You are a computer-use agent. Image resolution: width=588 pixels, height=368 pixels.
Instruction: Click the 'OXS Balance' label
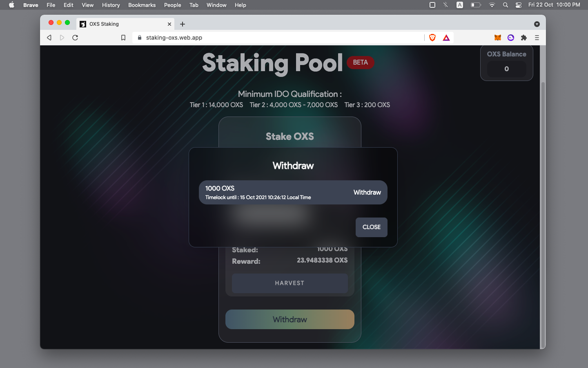(x=507, y=54)
